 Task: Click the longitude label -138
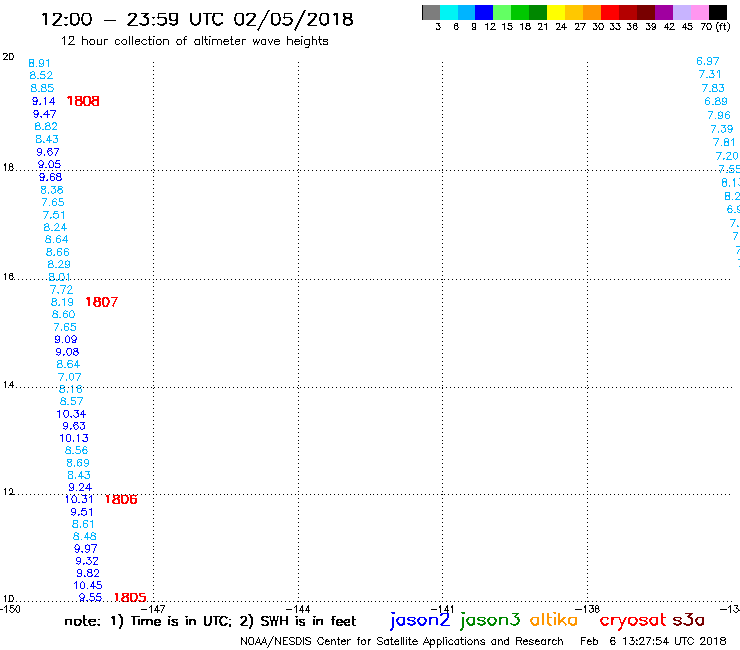coord(587,609)
